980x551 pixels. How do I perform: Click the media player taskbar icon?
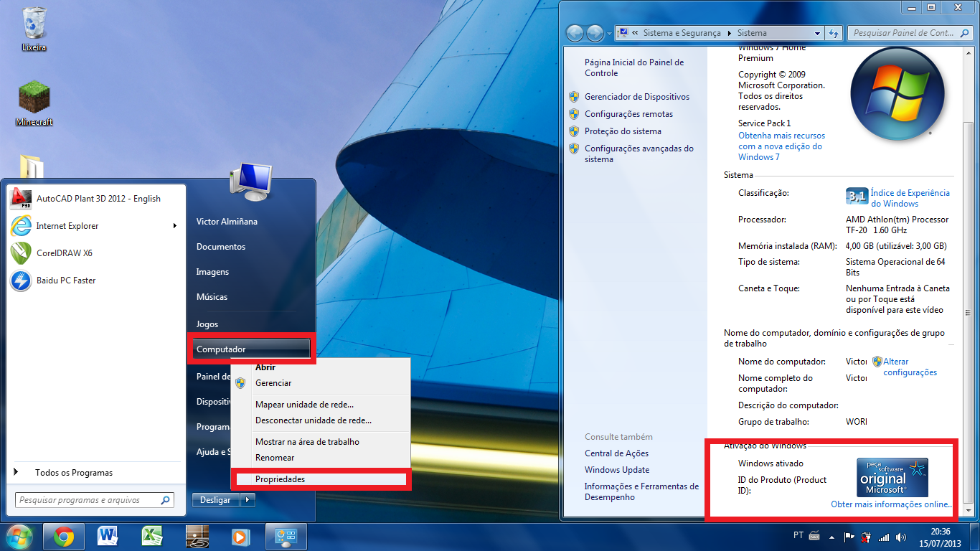click(240, 537)
